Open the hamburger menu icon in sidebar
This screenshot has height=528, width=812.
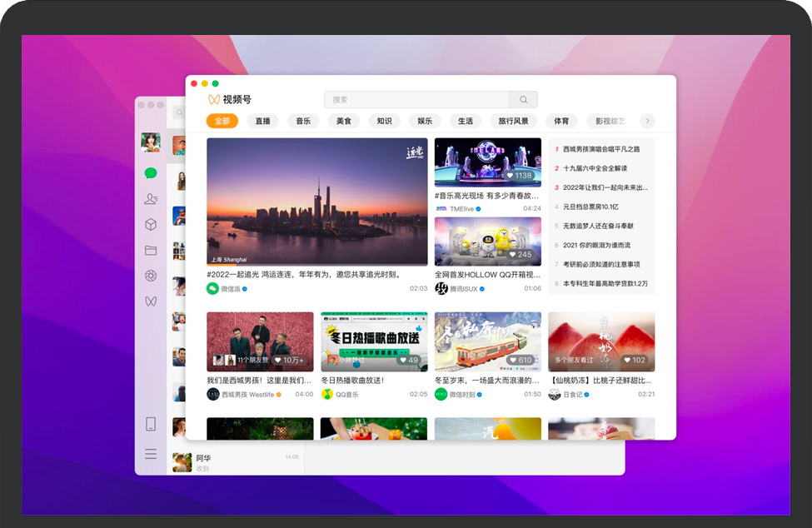[x=151, y=454]
